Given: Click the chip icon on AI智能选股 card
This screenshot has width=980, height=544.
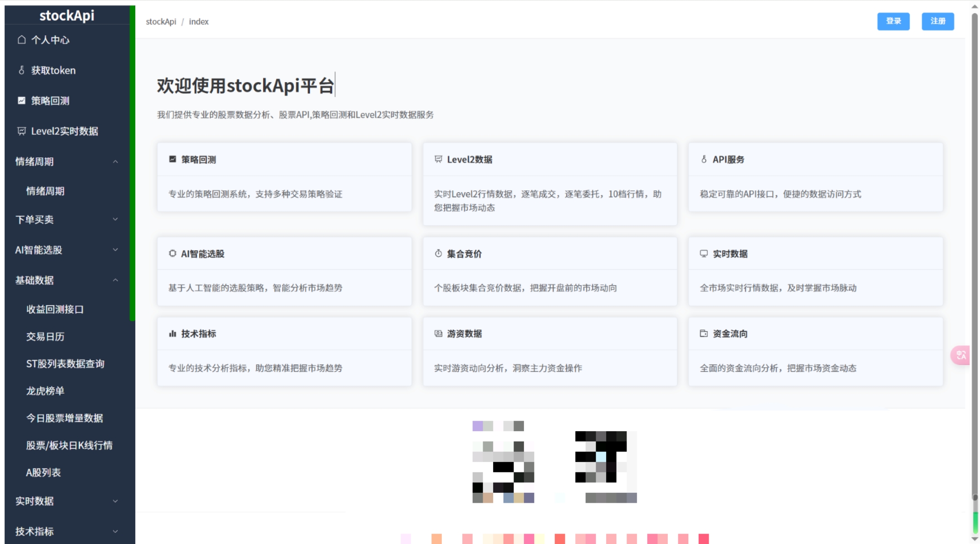Looking at the screenshot, I should tap(172, 253).
